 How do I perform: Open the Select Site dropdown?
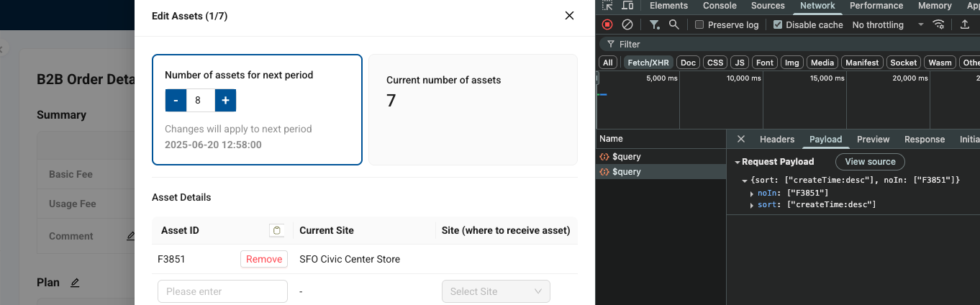496,291
